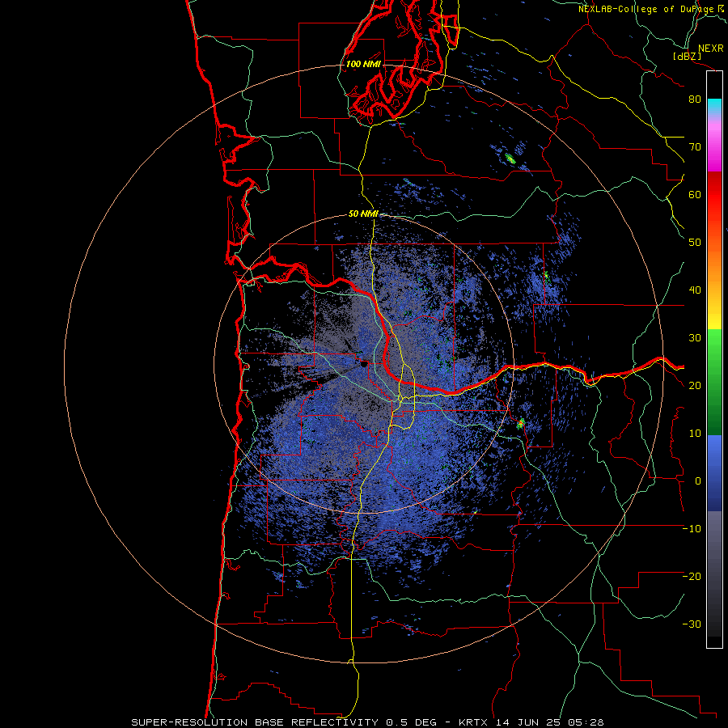The image size is (728, 728).
Task: Select the 80 value on the dBZ scale
Action: point(695,99)
